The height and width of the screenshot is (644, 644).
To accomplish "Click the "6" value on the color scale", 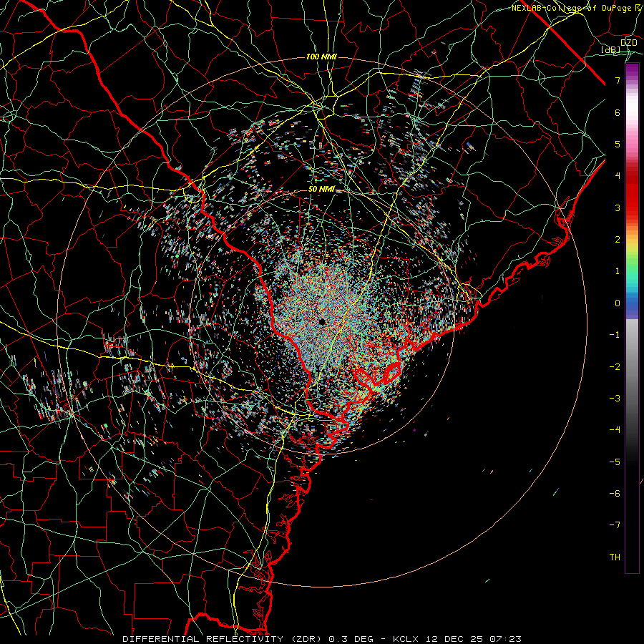I will click(x=618, y=112).
